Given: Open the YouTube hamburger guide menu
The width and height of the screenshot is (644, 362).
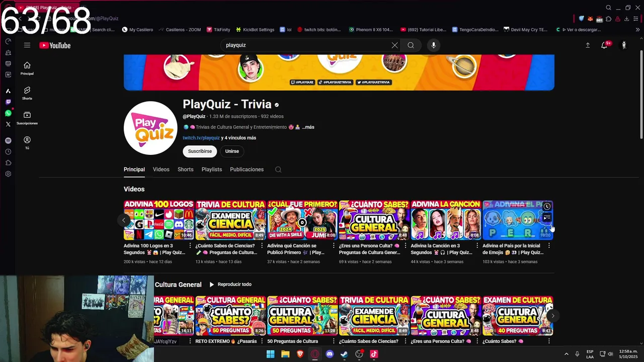Looking at the screenshot, I should (27, 45).
